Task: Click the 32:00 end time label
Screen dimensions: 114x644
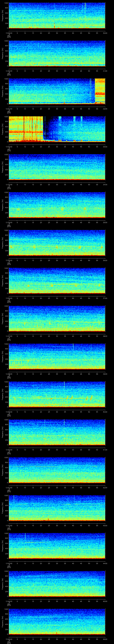Action: pyautogui.click(x=105, y=109)
